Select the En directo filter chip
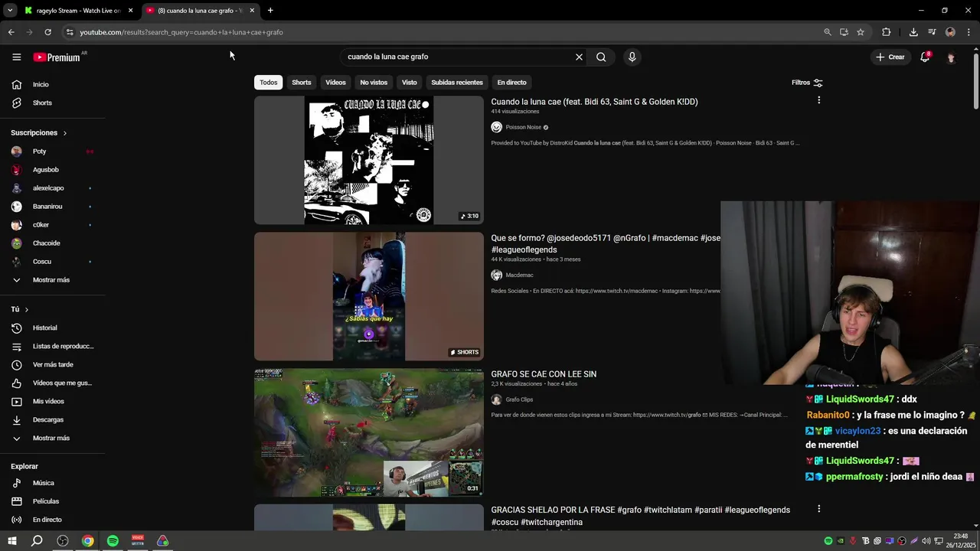This screenshot has width=980, height=551. [511, 83]
